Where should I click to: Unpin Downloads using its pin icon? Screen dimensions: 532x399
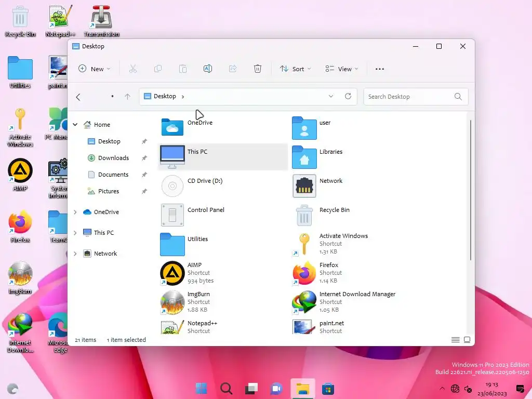[144, 158]
